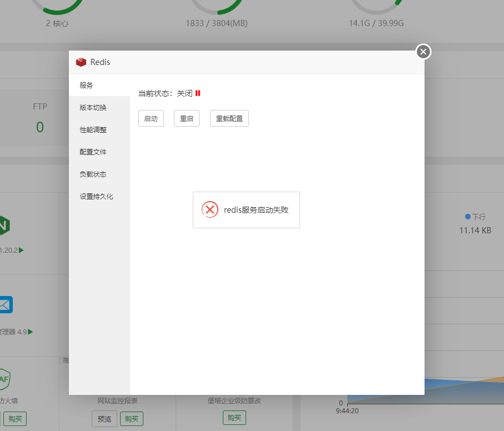View the 负载状态 tab
Image resolution: width=504 pixels, height=431 pixels.
(99, 174)
